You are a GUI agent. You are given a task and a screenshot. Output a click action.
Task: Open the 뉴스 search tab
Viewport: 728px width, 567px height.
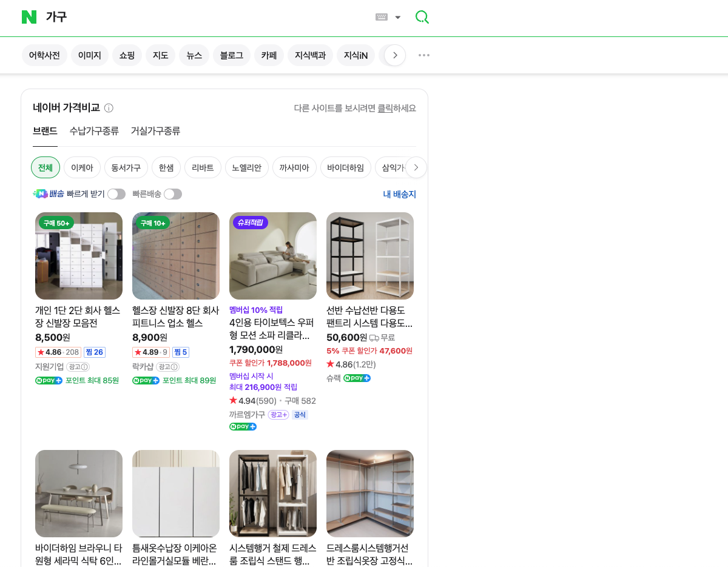coord(194,55)
